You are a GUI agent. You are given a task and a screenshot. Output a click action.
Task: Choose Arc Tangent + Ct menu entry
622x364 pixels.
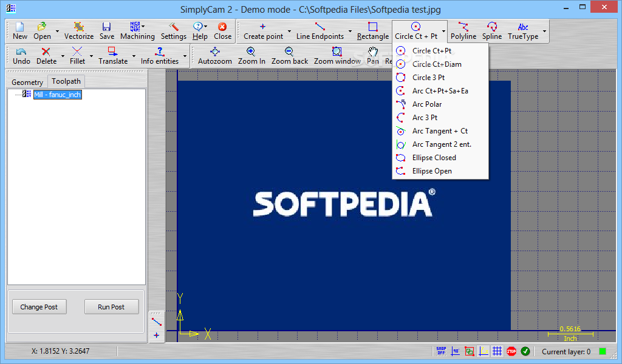[440, 131]
